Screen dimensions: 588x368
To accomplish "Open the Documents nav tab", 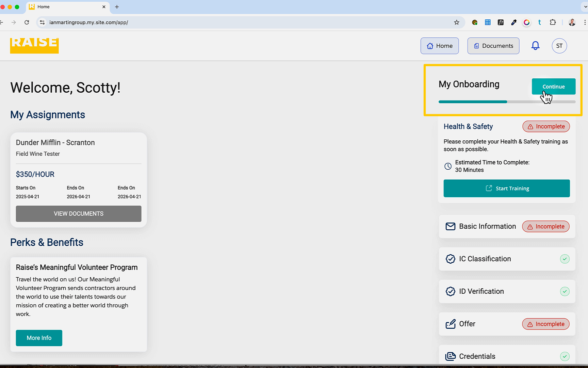I will tap(493, 46).
